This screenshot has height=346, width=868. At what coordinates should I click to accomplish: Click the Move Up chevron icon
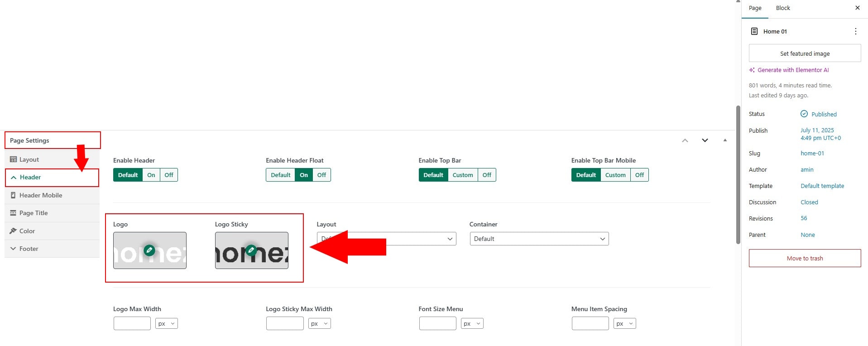[x=685, y=140]
